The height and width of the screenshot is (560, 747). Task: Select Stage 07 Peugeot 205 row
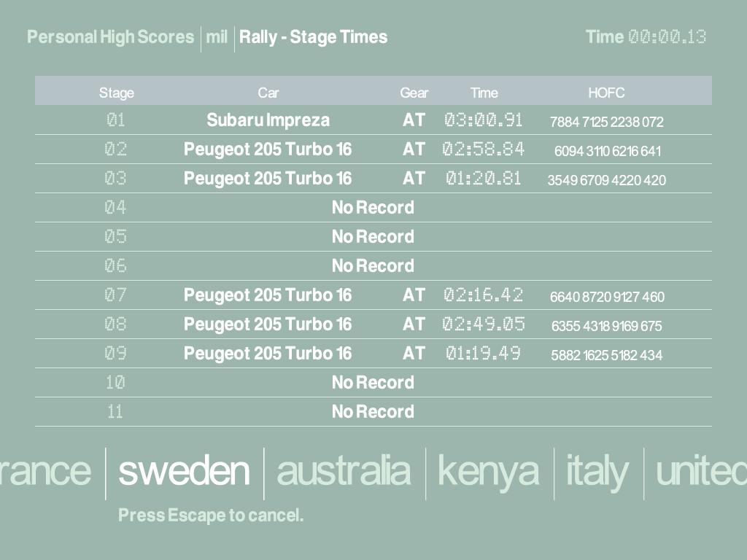[x=268, y=295]
